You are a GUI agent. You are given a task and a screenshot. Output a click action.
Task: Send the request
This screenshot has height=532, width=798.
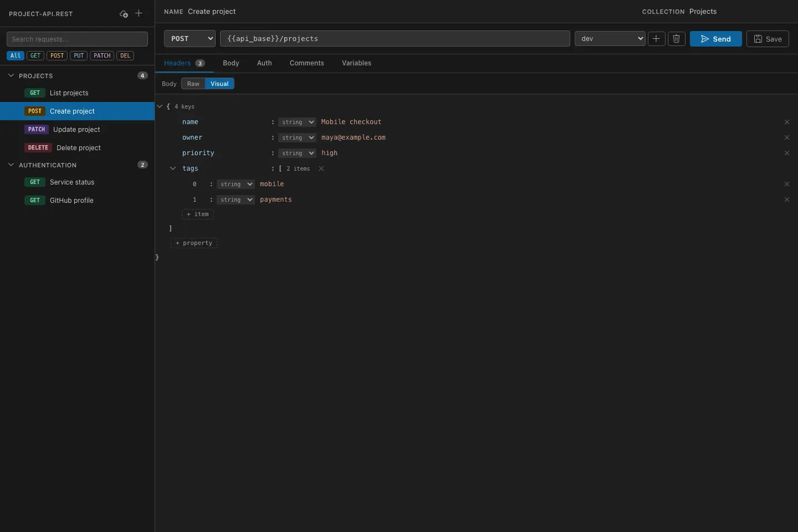click(x=715, y=39)
